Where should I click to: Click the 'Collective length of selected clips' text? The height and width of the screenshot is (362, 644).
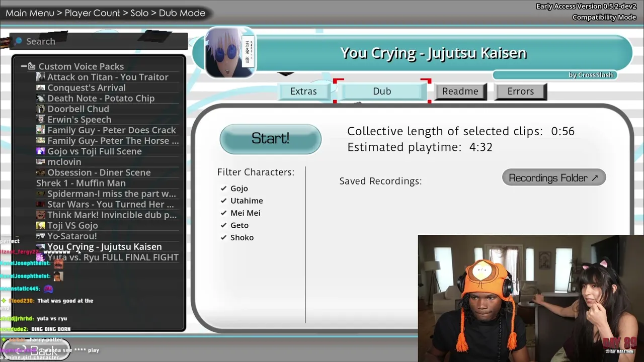[445, 131]
